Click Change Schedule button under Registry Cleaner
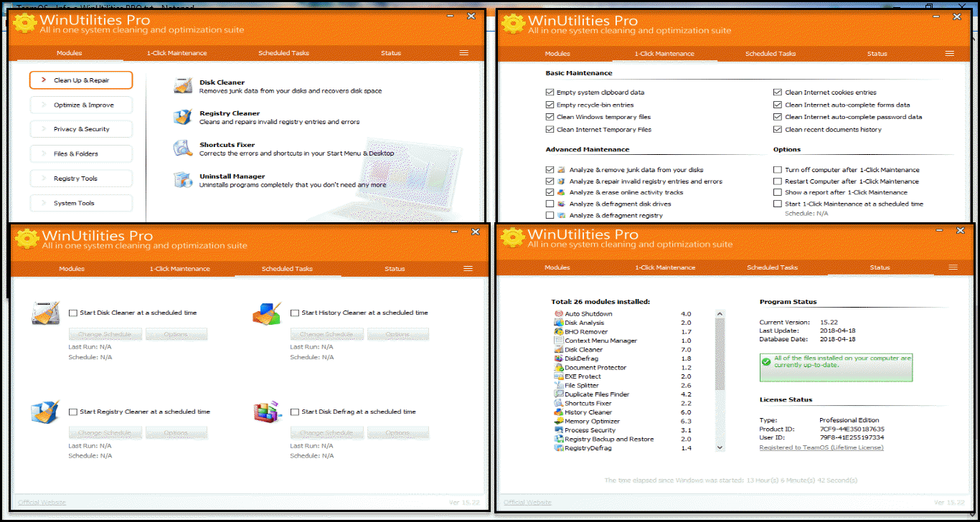This screenshot has width=980, height=522. tap(105, 433)
